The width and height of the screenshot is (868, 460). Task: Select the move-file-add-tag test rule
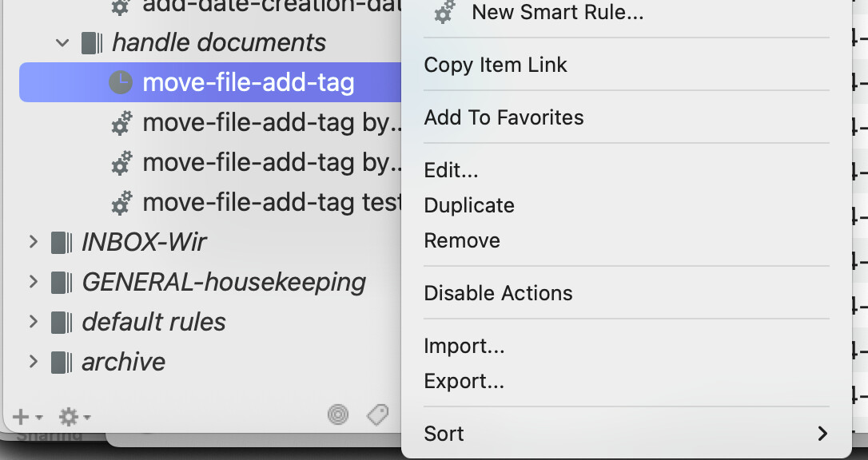pyautogui.click(x=270, y=202)
